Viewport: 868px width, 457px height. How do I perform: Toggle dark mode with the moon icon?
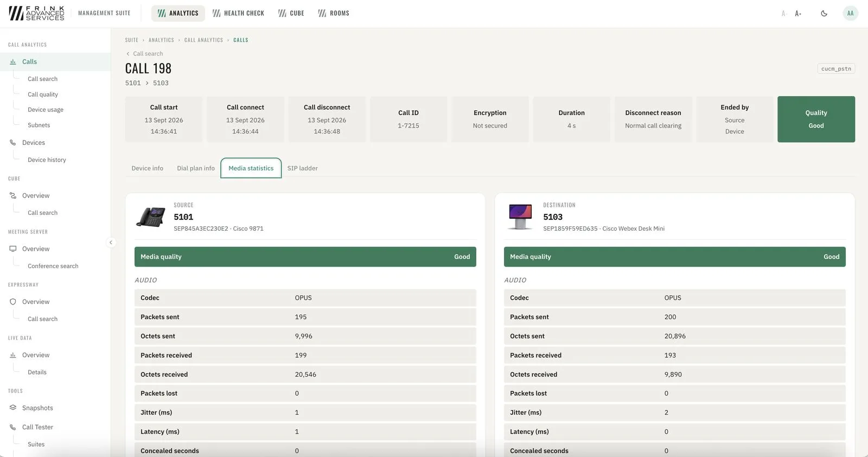[x=824, y=14]
